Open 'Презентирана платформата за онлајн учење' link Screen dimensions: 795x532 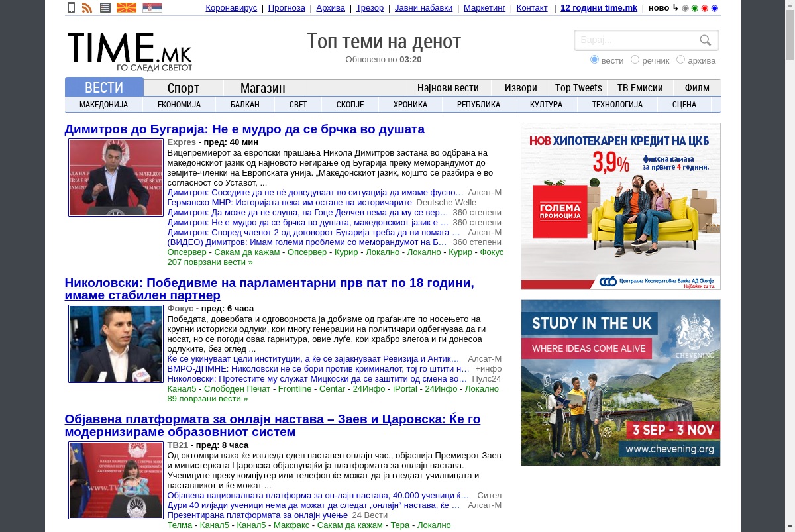pyautogui.click(x=258, y=515)
